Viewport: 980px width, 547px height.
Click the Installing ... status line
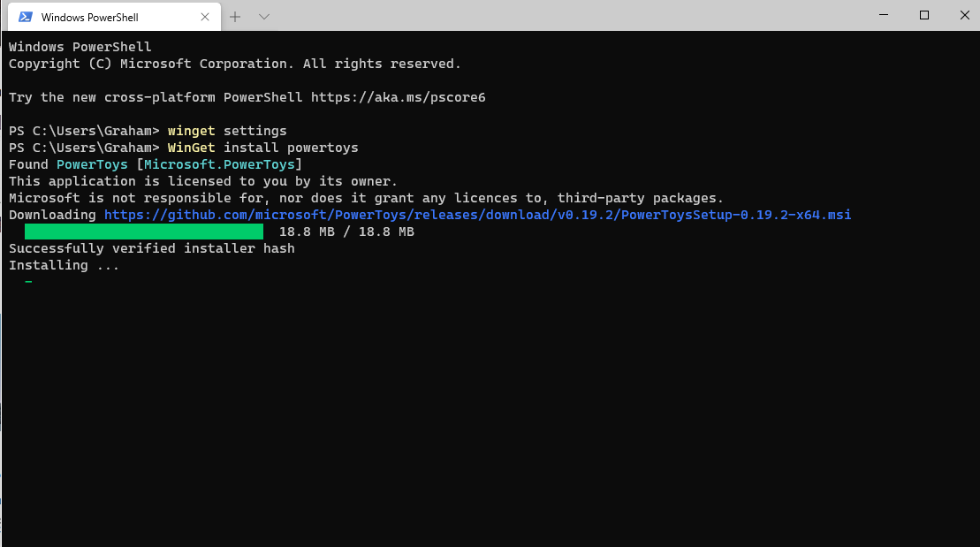tap(64, 266)
